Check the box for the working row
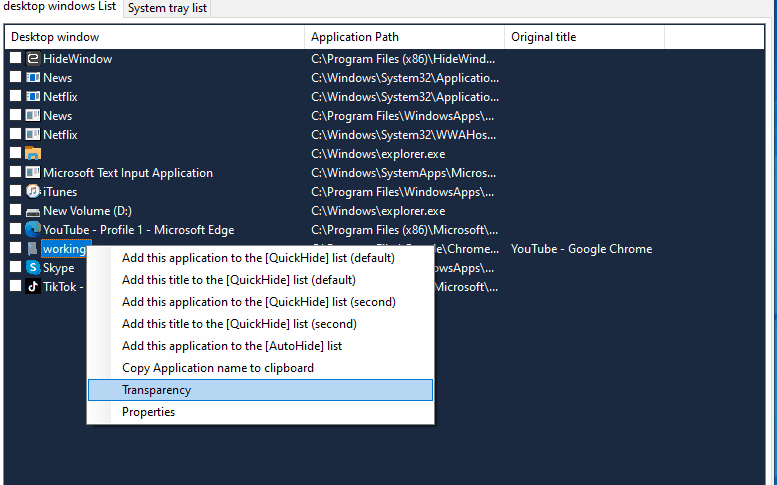The height and width of the screenshot is (485, 777). point(15,248)
